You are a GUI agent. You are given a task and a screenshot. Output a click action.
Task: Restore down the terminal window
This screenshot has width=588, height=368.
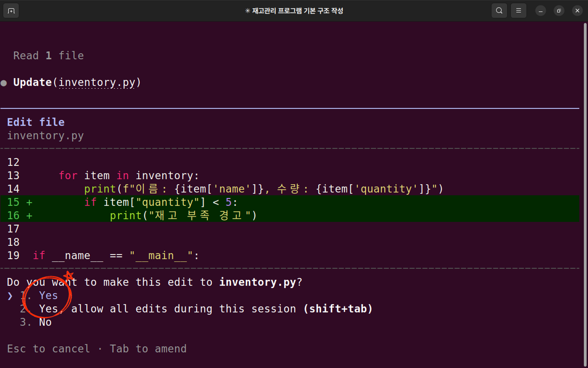click(x=559, y=11)
